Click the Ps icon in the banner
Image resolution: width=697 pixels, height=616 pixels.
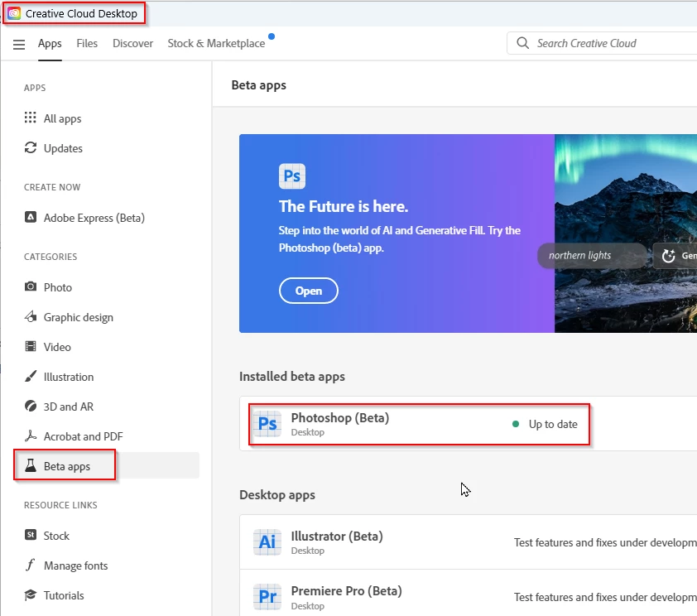pos(292,176)
